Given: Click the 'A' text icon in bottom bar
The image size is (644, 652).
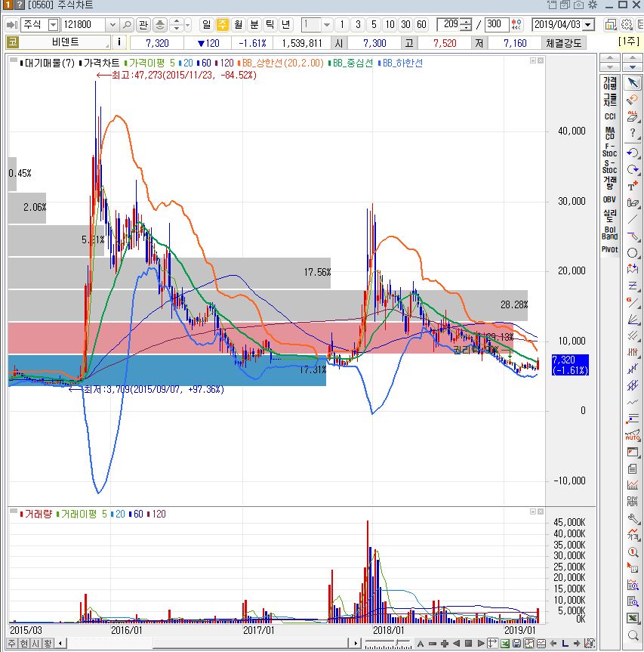Looking at the screenshot, I should click(x=421, y=643).
